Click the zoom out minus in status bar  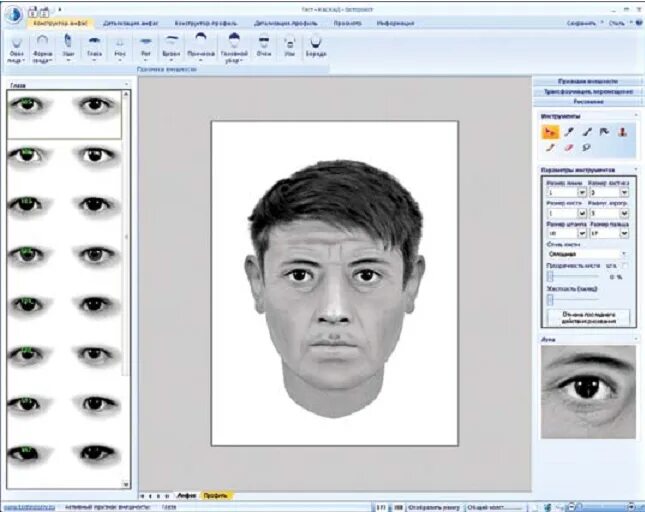(x=570, y=507)
